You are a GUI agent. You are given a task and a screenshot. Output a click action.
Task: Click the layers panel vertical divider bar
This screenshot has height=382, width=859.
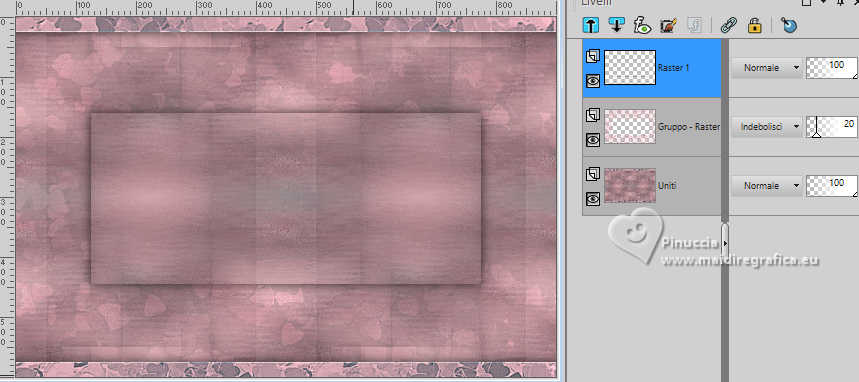725,208
